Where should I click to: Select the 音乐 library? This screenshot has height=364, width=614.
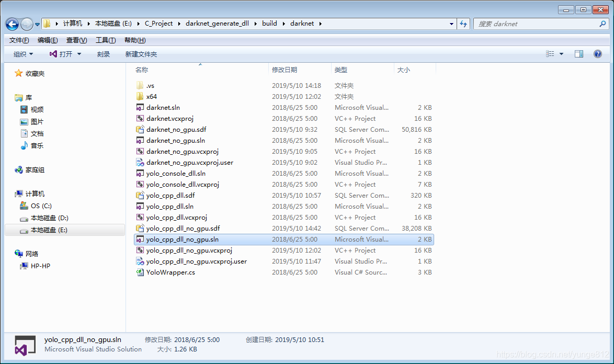pos(37,145)
